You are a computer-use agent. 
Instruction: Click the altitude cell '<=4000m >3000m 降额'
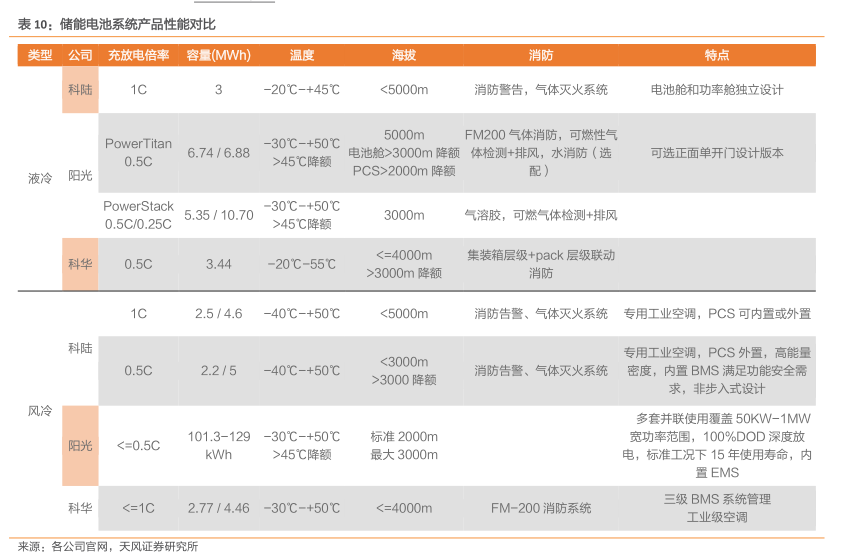click(404, 264)
